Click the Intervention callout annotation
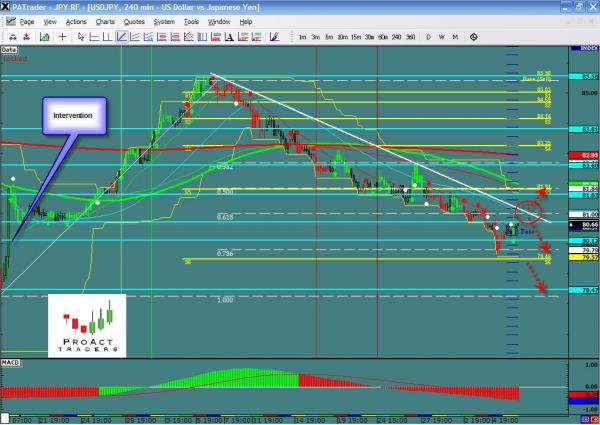 tap(73, 116)
